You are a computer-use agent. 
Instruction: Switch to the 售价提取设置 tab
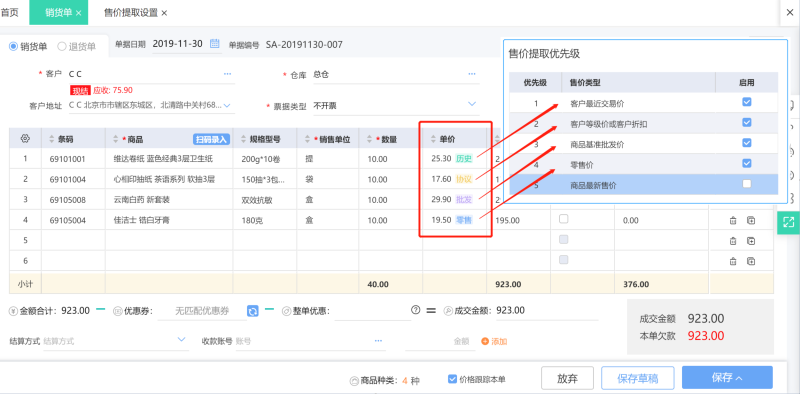pyautogui.click(x=131, y=13)
